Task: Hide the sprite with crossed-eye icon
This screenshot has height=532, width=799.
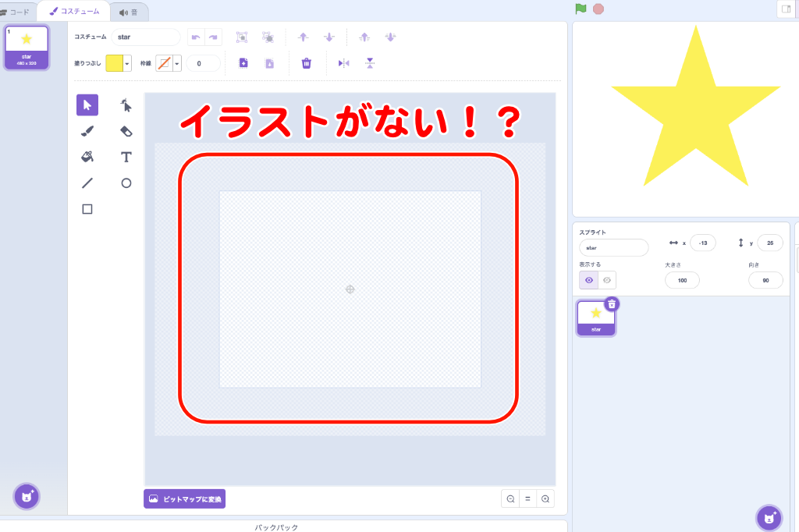Action: 607,280
